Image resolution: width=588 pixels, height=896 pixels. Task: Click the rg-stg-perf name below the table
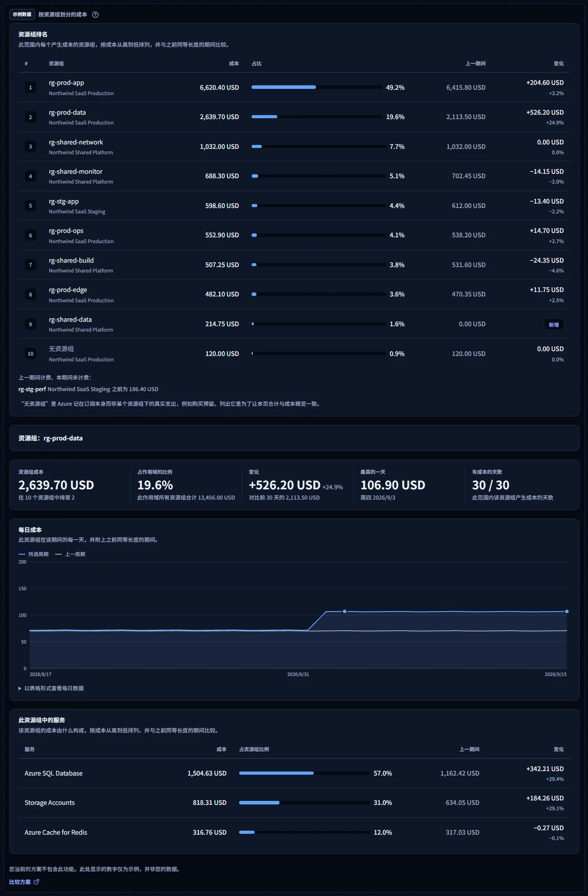coord(32,389)
